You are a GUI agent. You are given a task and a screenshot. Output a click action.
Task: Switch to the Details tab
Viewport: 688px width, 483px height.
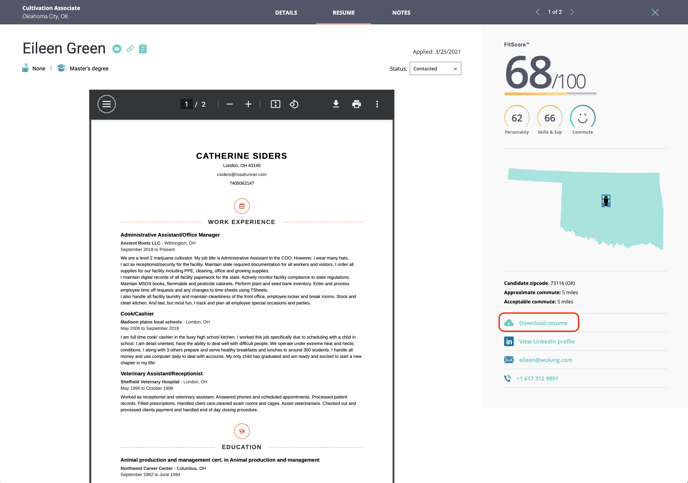click(x=286, y=13)
